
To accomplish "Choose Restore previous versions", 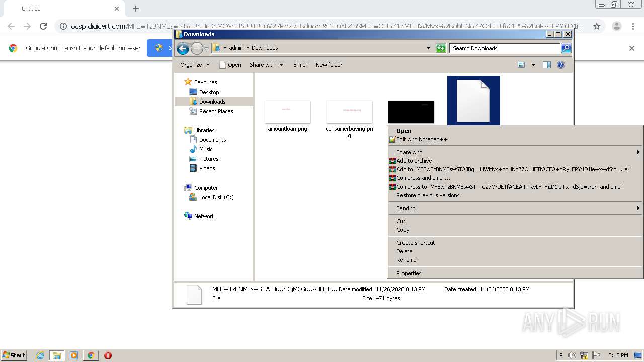I will click(x=515, y=195).
